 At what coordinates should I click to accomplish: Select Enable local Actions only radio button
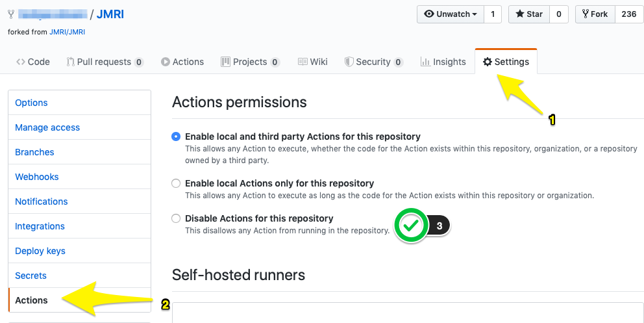176,183
